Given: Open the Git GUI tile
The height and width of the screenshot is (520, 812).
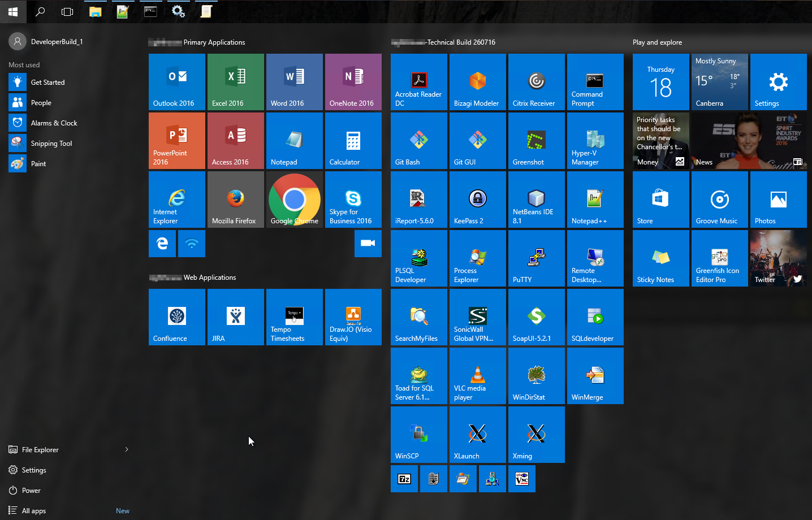Looking at the screenshot, I should tap(478, 141).
